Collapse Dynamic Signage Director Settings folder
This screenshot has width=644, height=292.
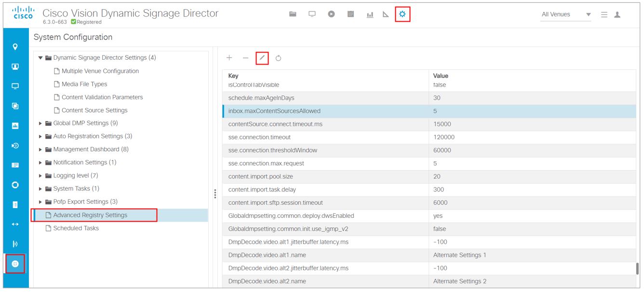click(41, 58)
